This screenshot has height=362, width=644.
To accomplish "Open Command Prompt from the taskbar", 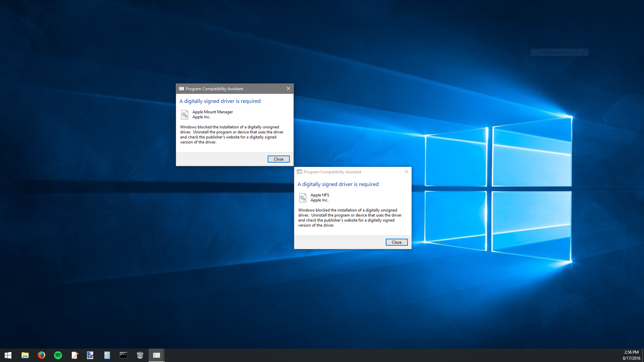I will 123,355.
